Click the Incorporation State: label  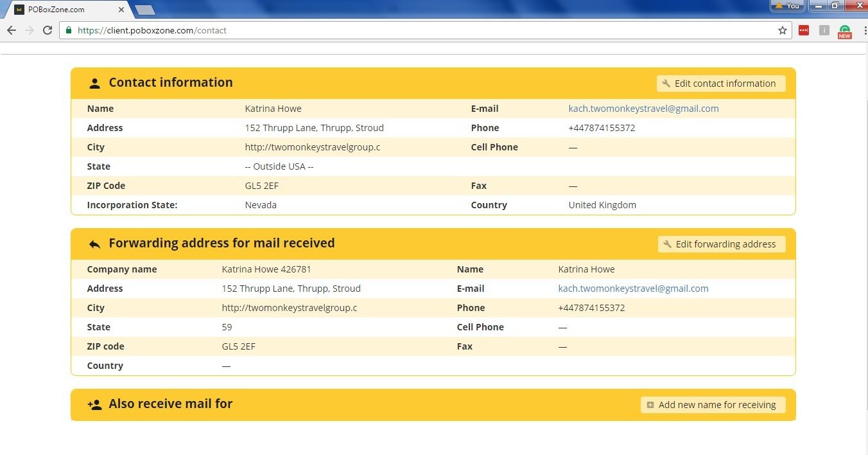click(132, 205)
